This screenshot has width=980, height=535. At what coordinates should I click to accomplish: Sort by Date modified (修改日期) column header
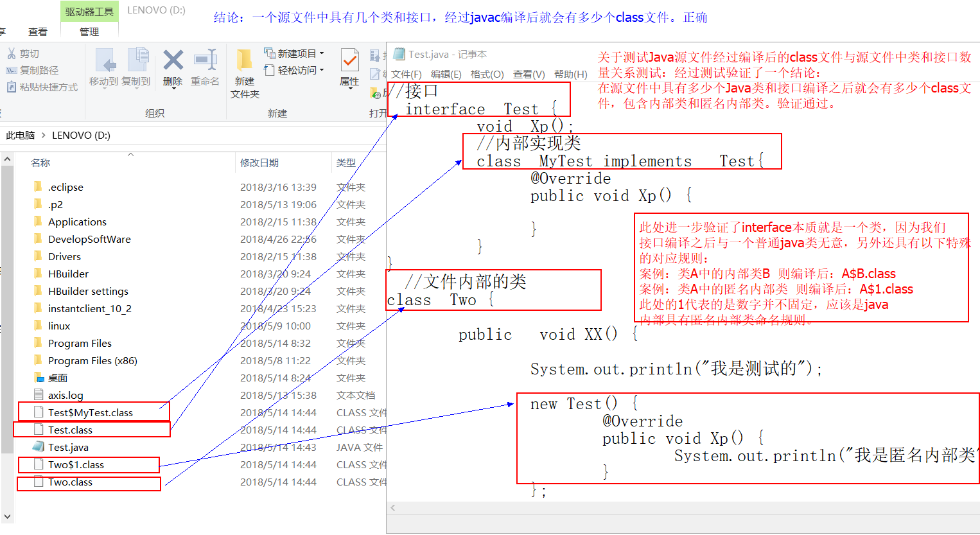259,163
